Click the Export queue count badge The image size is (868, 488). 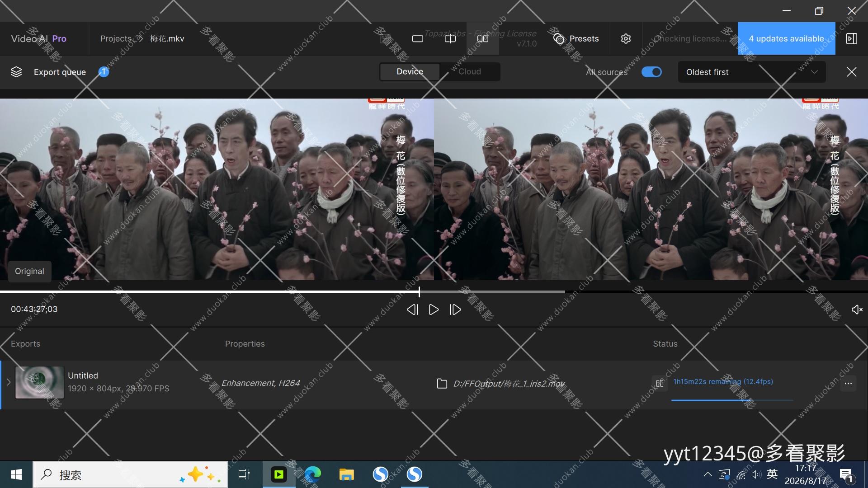pos(104,72)
